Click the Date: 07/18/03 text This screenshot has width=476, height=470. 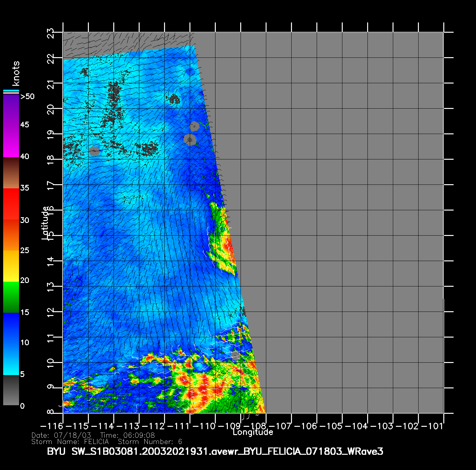click(61, 435)
